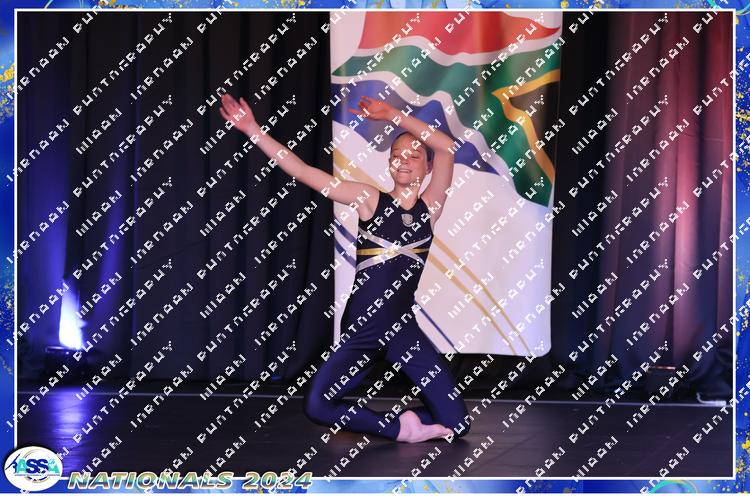Click the gymnast's bare foot on the floor
The image size is (750, 500).
pyautogui.click(x=423, y=431)
